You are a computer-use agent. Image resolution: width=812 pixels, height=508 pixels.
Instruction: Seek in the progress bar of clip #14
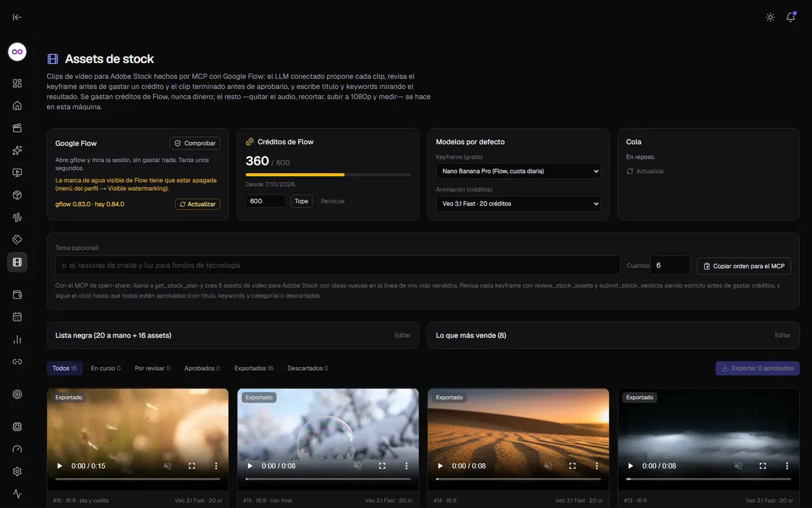(x=518, y=479)
